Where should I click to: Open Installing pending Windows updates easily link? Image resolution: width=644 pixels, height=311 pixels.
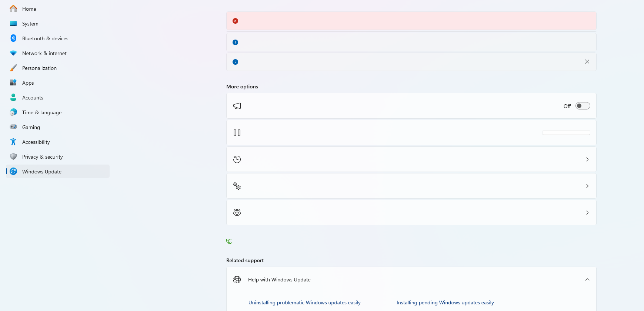click(445, 302)
